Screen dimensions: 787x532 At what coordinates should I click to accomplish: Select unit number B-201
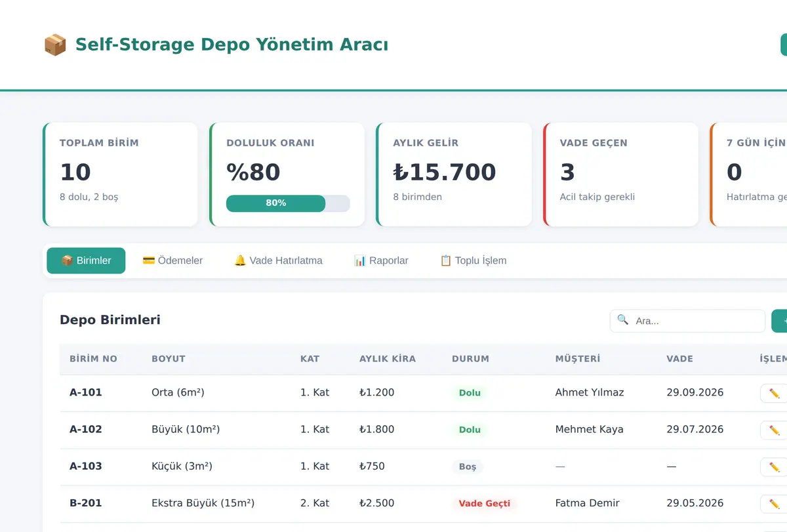point(86,502)
